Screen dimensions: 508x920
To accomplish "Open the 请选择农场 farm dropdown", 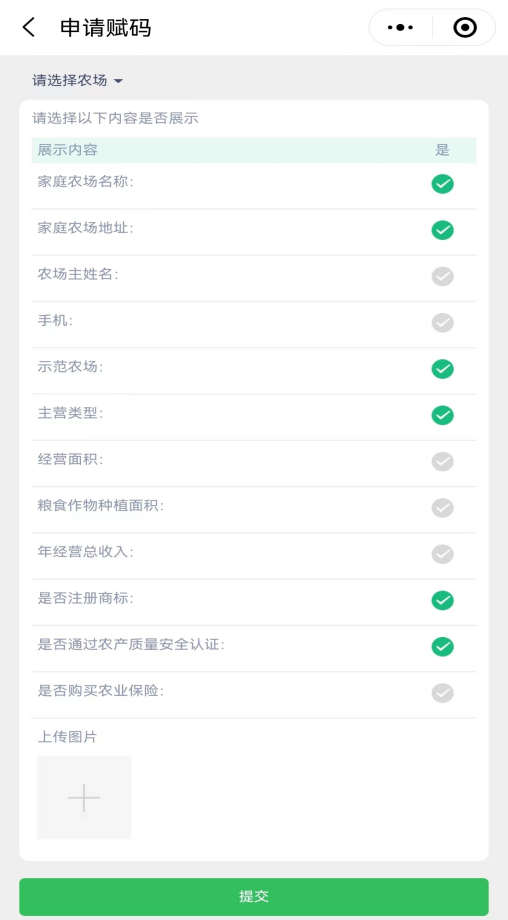I will click(x=77, y=80).
